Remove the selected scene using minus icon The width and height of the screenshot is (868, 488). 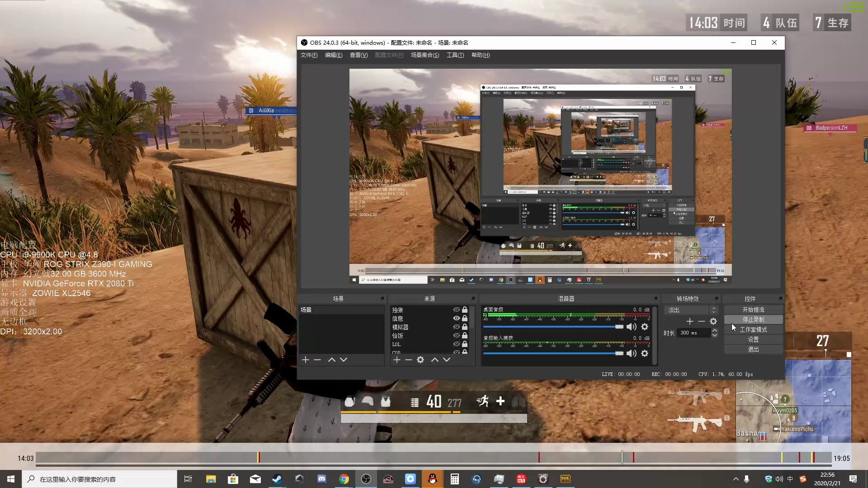[317, 360]
